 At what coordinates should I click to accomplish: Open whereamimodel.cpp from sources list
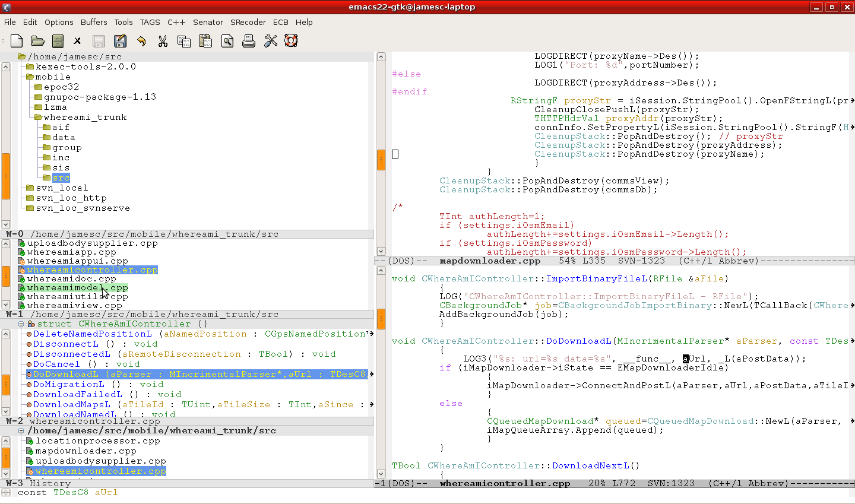77,287
